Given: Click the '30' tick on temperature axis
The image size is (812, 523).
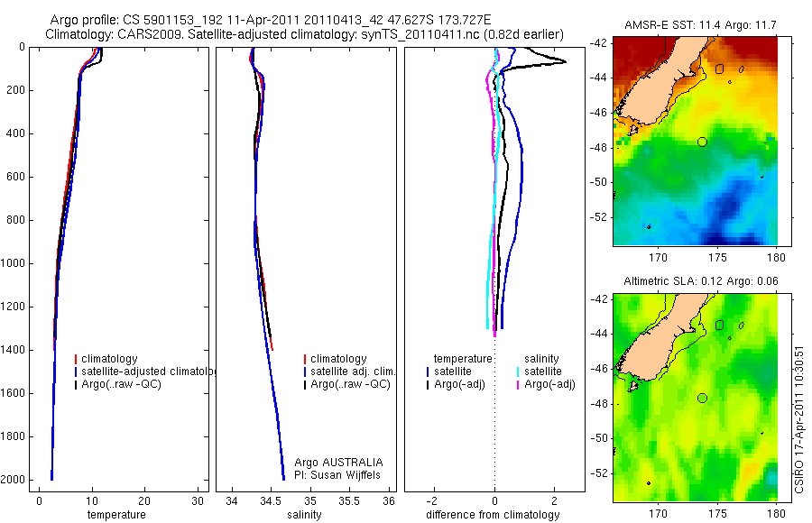Looking at the screenshot, I should (198, 501).
